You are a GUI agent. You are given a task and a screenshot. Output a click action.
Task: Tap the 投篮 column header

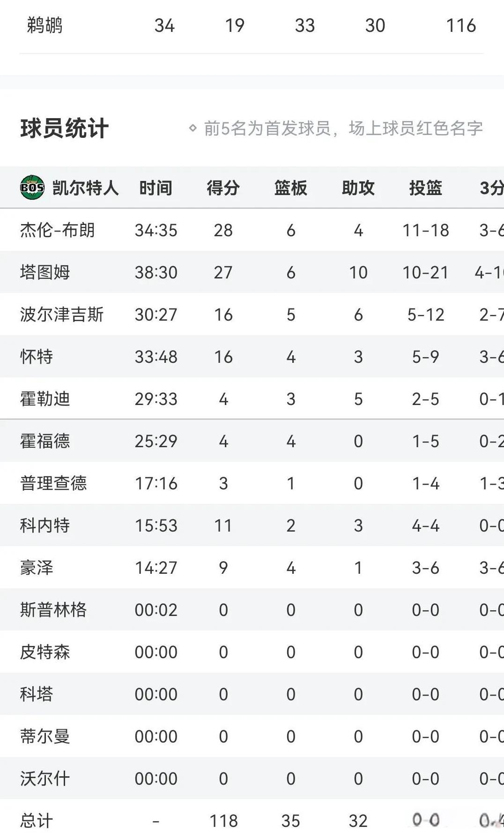click(x=425, y=188)
